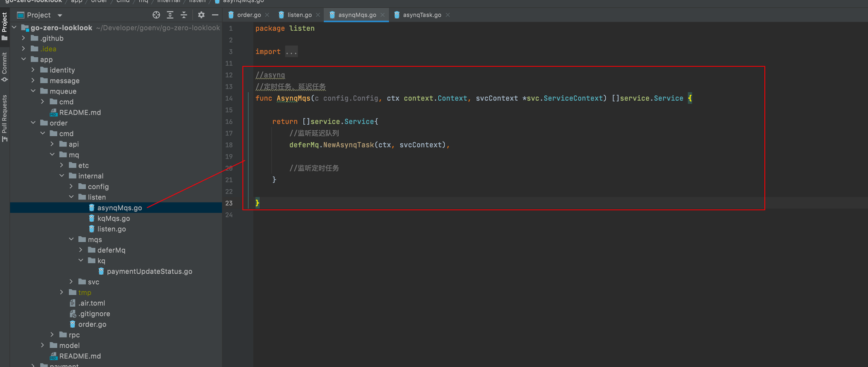Click Collapse All icon in Project panel

184,15
